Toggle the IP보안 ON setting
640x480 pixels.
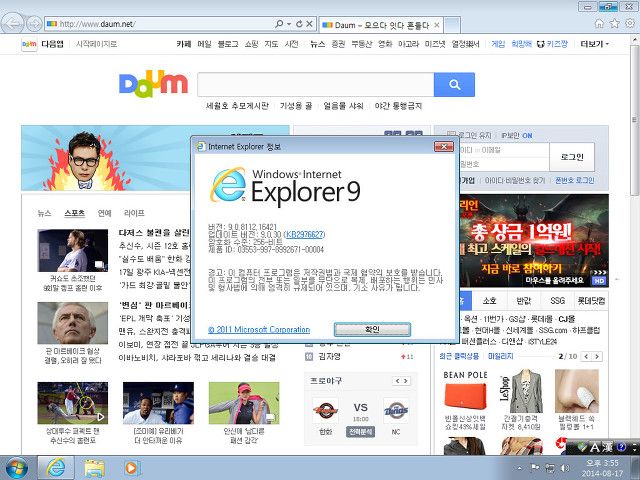click(x=517, y=136)
